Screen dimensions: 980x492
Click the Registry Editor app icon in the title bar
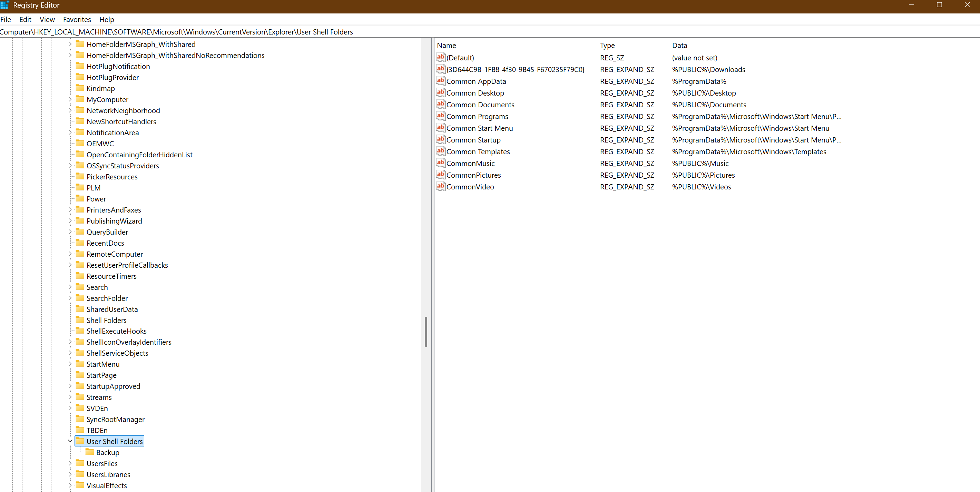(4, 5)
